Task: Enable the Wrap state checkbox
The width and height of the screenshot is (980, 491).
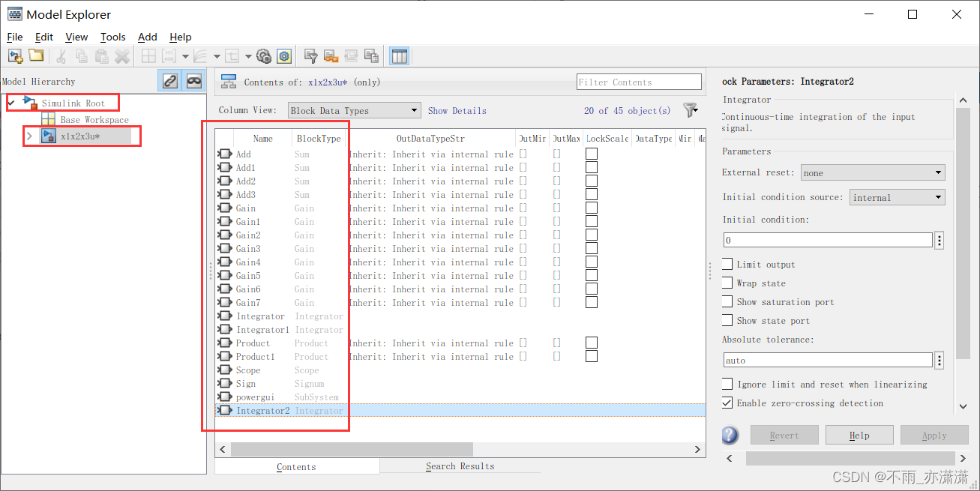Action: (x=727, y=283)
